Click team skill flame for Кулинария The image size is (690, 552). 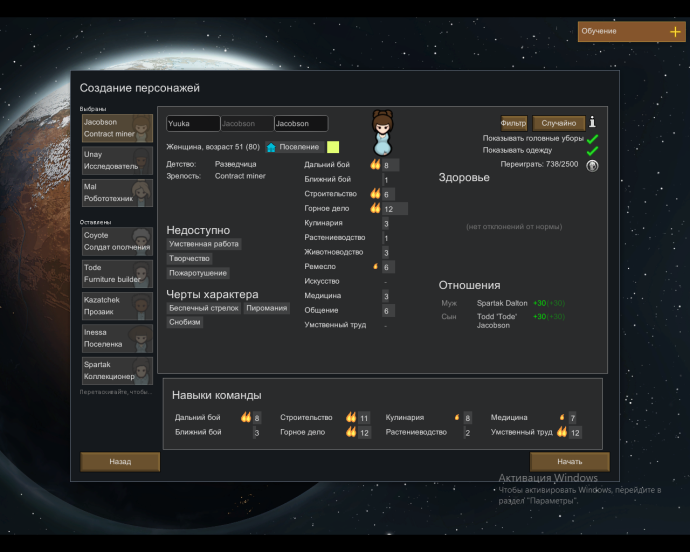(457, 417)
